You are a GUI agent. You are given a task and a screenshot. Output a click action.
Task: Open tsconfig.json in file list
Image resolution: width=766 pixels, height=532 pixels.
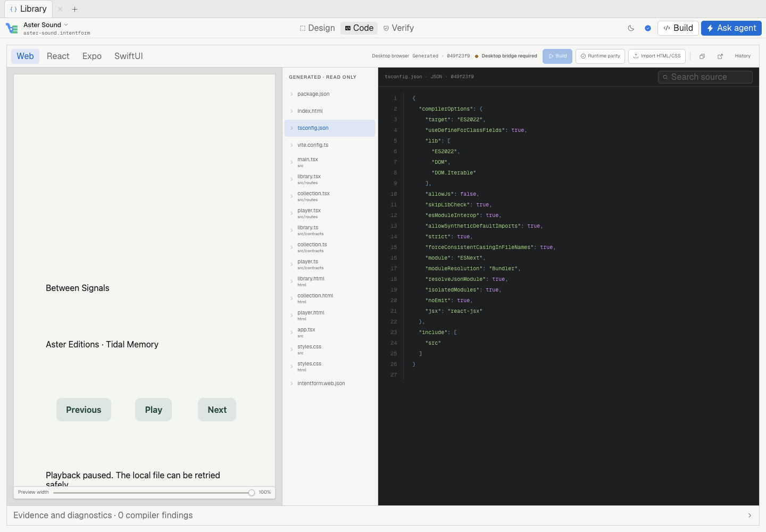330,128
